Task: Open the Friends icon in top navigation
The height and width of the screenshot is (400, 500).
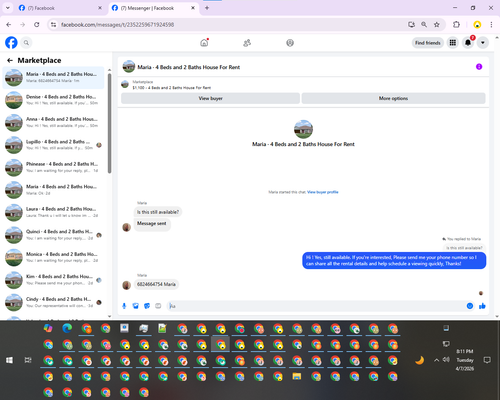Action: tap(247, 43)
